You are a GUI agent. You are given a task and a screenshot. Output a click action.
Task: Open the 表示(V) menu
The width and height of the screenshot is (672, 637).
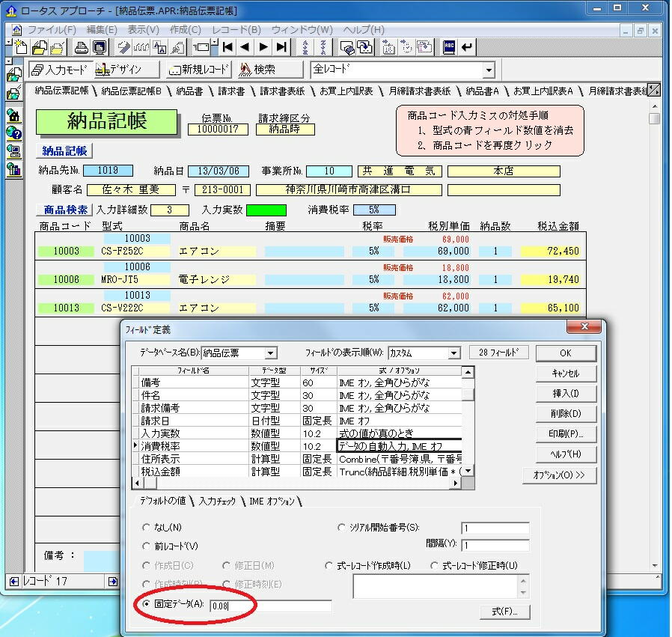(x=143, y=30)
